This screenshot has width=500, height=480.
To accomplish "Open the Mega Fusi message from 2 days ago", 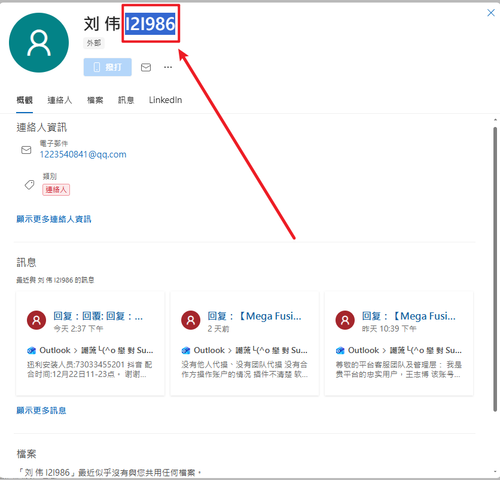I will 244,344.
